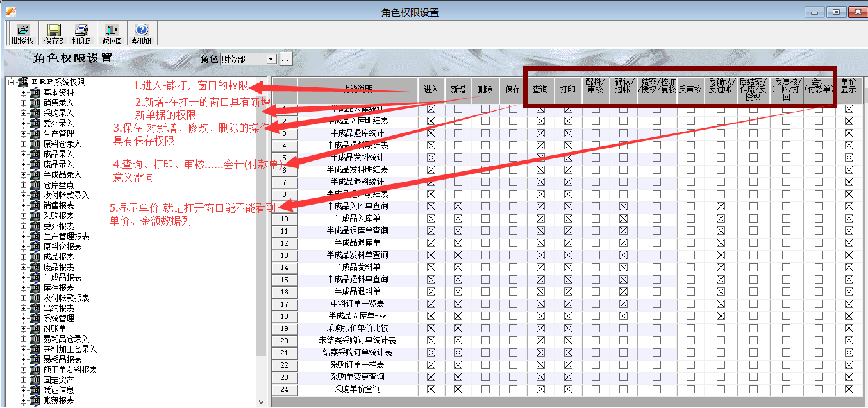Viewport: 868px width, 408px height.
Task: Click the icon beside ERP系统权限 root node
Action: pyautogui.click(x=24, y=82)
